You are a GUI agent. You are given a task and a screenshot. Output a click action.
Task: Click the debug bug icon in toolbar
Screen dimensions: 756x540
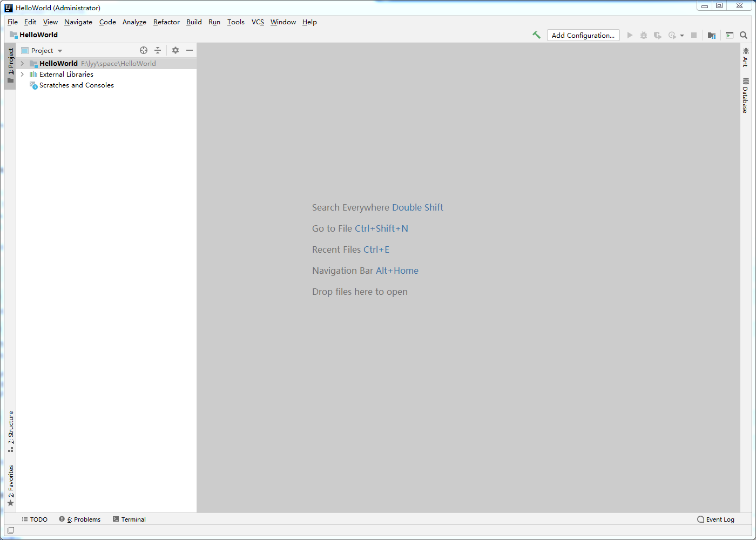[x=644, y=35]
